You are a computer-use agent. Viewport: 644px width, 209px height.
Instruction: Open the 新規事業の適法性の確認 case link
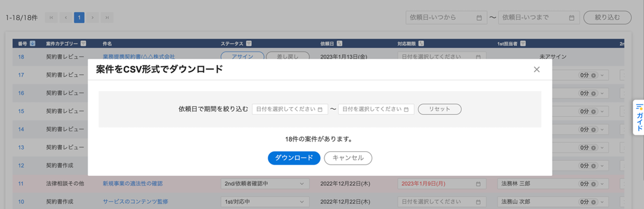coord(132,184)
